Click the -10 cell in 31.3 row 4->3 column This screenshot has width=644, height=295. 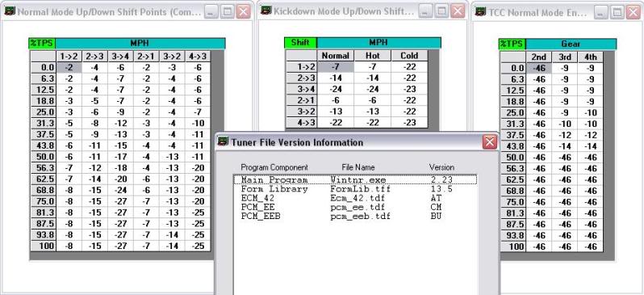(198, 123)
